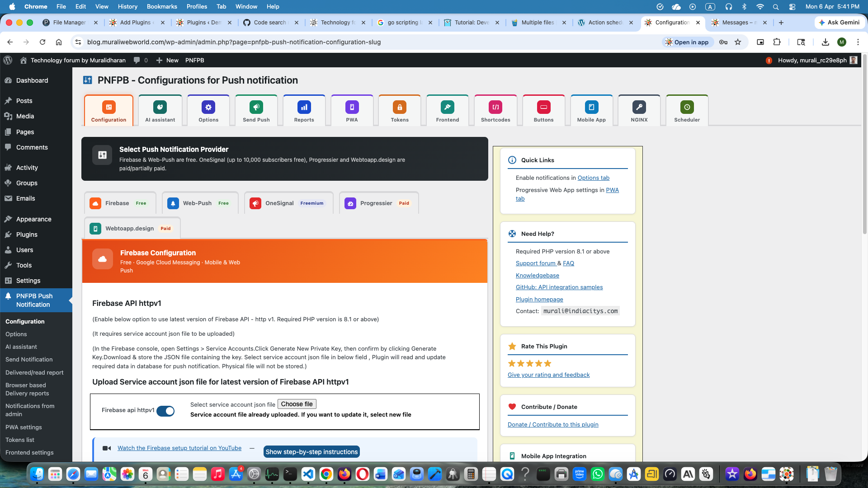The image size is (868, 488).
Task: Select the Webtoapp.design provider tab
Action: (x=132, y=229)
